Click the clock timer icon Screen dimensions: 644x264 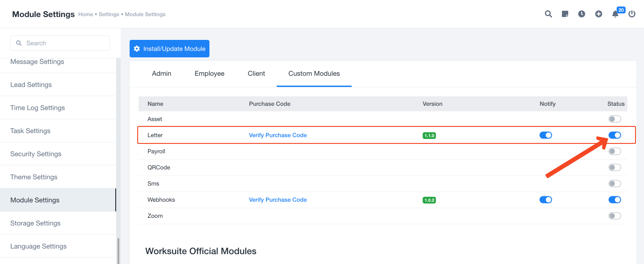[582, 14]
